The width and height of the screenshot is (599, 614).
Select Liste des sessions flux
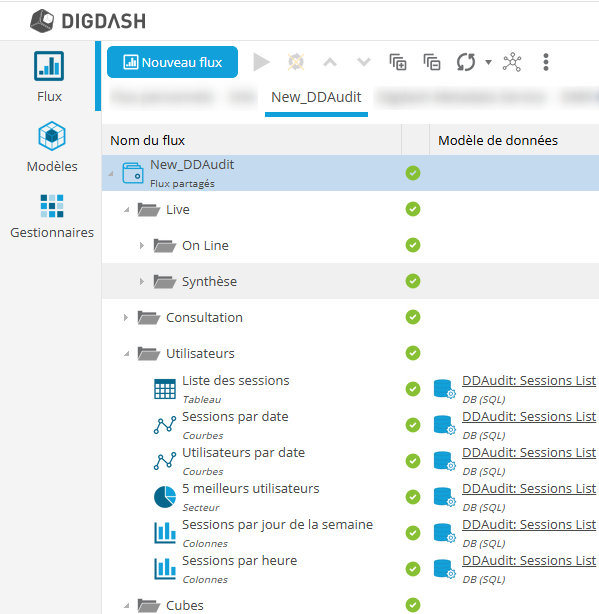pos(236,381)
